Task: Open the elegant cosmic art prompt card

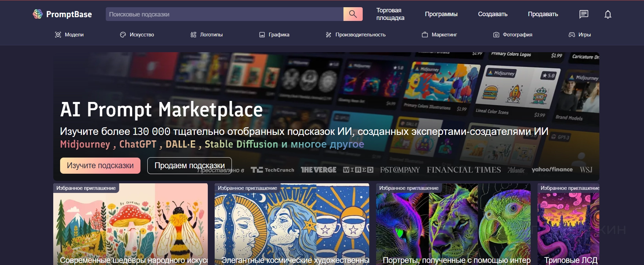Action: coord(292,224)
